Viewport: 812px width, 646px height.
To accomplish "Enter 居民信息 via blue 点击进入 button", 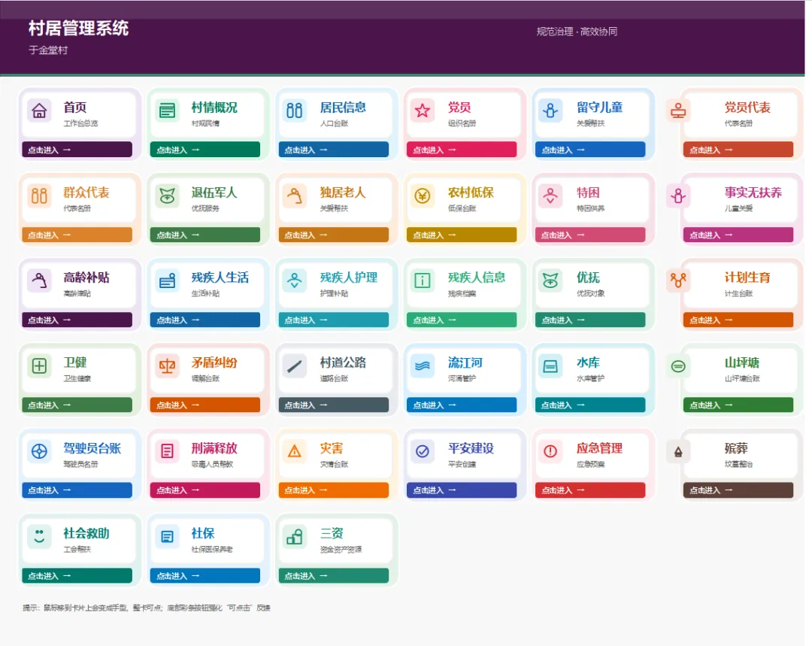I will [334, 150].
